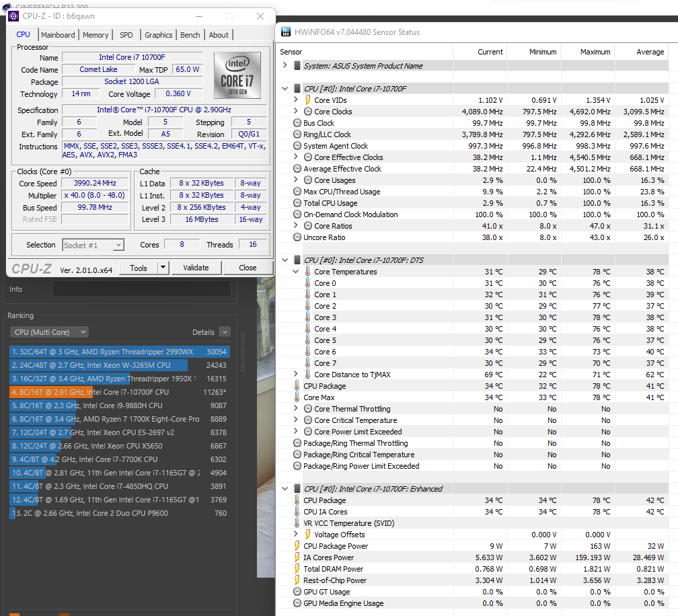
Task: Select the Threadripper 2990WX ranking bar
Action: (119, 352)
